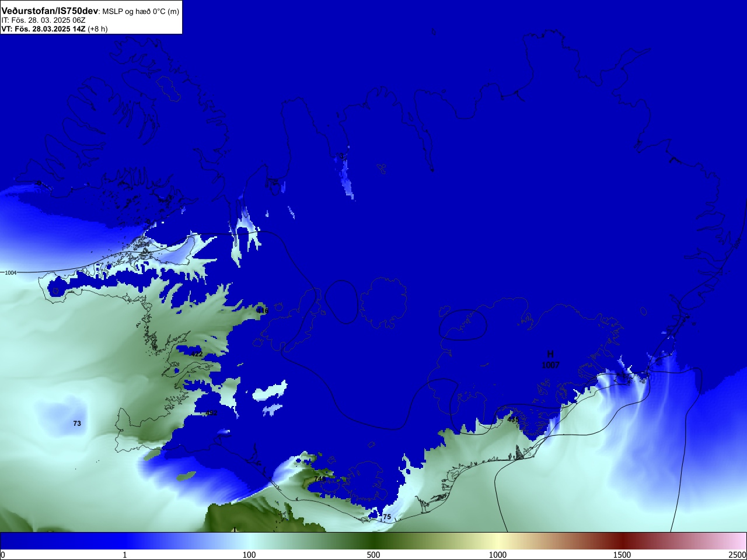Click the 100 label on the color scale
Image resolution: width=747 pixels, height=560 pixels.
[249, 555]
